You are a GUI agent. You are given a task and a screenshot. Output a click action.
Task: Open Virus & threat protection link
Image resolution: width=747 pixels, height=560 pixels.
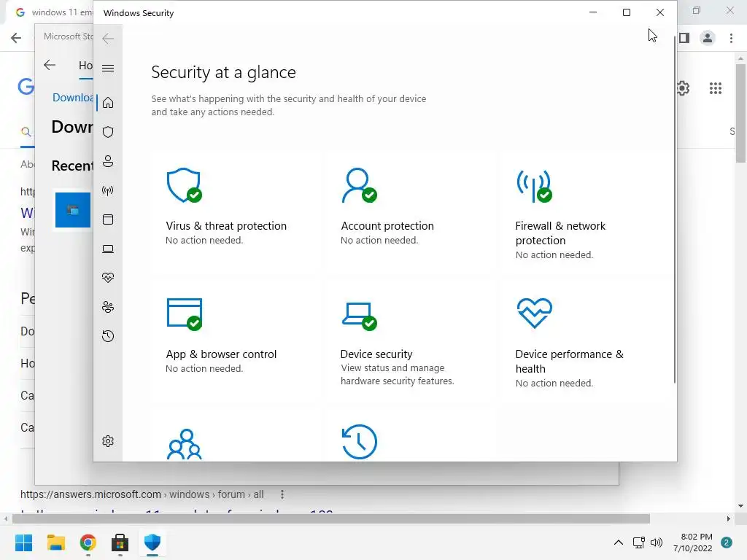tap(226, 226)
